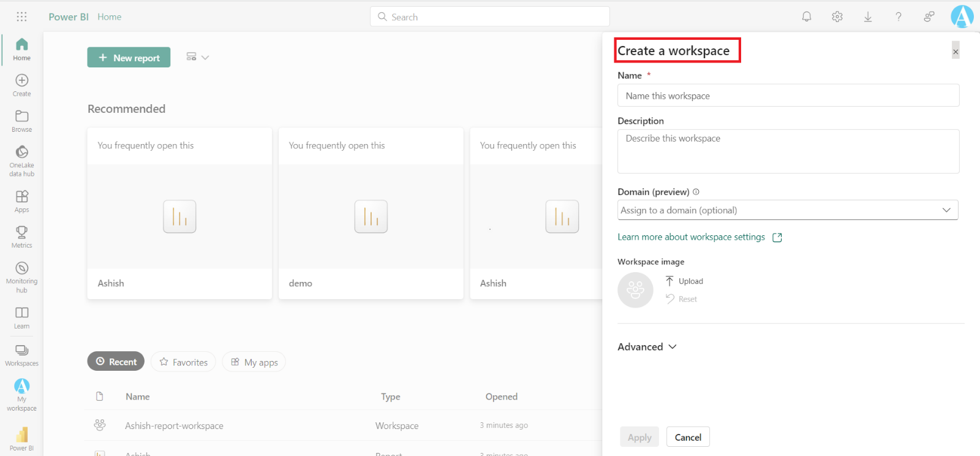
Task: Switch to the Favorites tab
Action: click(183, 362)
